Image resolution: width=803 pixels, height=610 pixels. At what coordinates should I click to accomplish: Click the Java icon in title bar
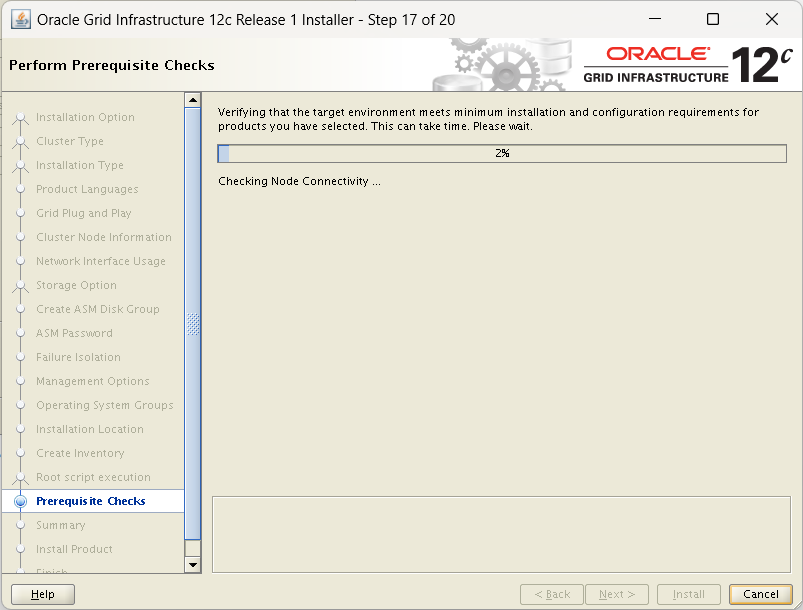(20, 19)
